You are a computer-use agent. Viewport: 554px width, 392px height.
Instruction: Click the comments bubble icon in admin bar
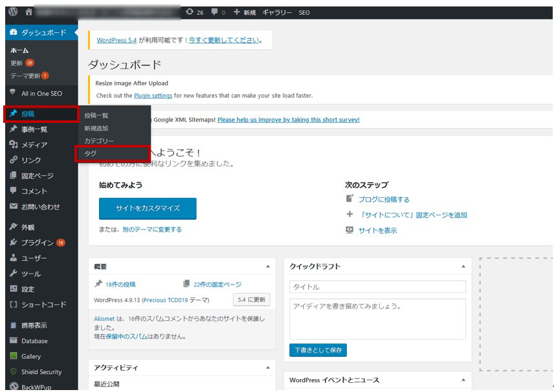[215, 12]
